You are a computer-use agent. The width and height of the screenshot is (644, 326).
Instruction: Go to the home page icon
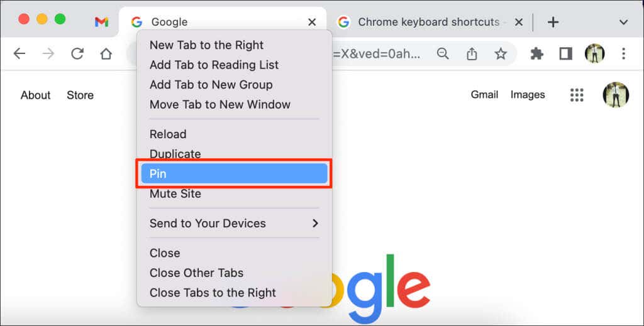pyautogui.click(x=106, y=54)
